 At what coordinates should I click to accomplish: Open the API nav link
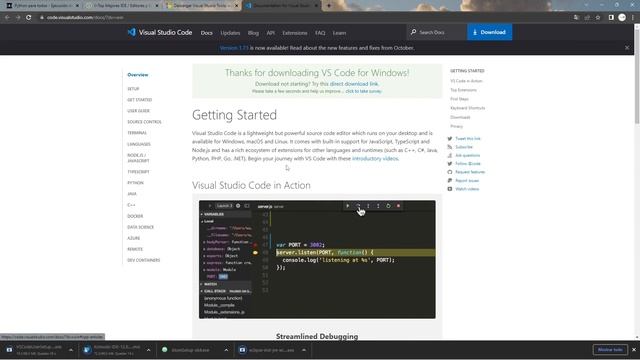(271, 33)
